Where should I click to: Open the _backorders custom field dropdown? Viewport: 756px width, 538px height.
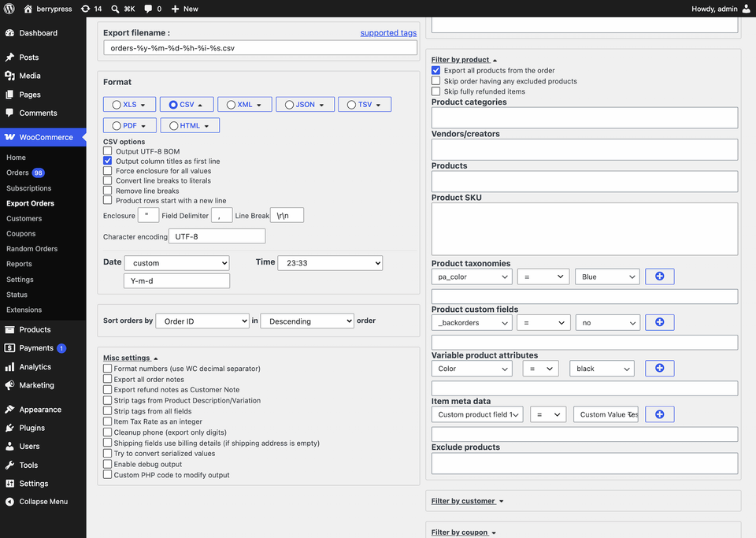[x=472, y=322]
